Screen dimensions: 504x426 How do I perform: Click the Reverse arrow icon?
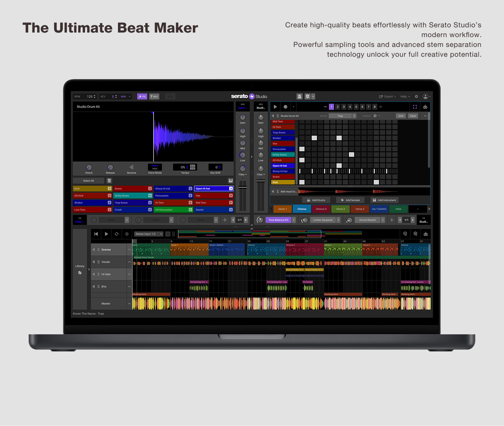131,167
